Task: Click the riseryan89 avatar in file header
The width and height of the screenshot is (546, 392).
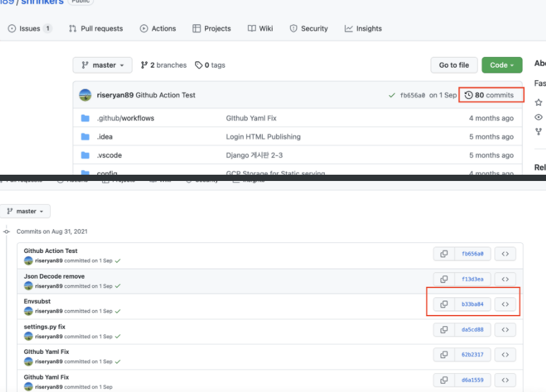Action: pos(85,95)
